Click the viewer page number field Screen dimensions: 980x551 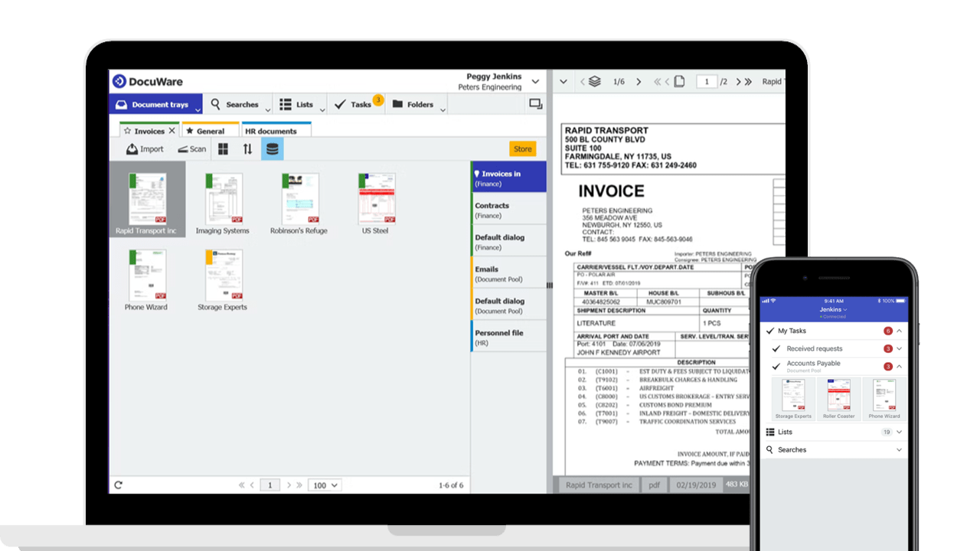[707, 81]
